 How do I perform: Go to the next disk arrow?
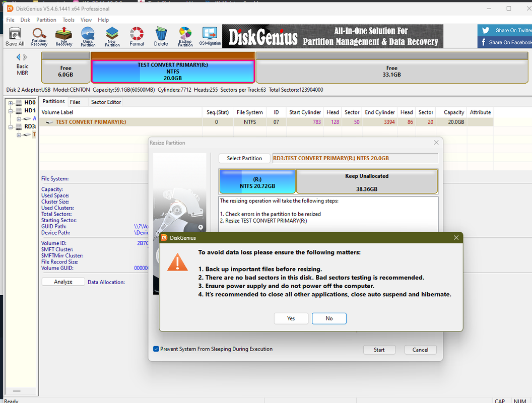[26, 57]
